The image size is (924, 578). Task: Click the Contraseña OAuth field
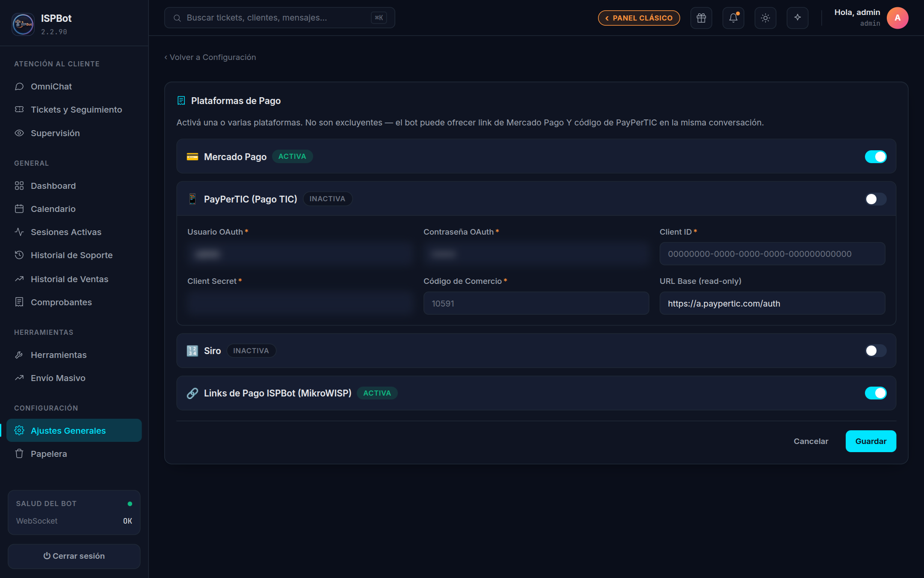pyautogui.click(x=536, y=254)
